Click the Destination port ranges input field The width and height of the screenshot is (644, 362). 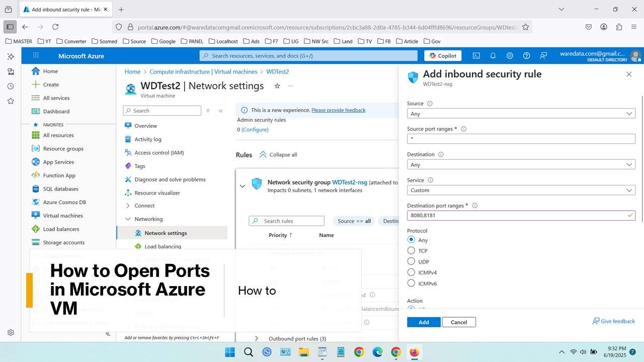[521, 215]
